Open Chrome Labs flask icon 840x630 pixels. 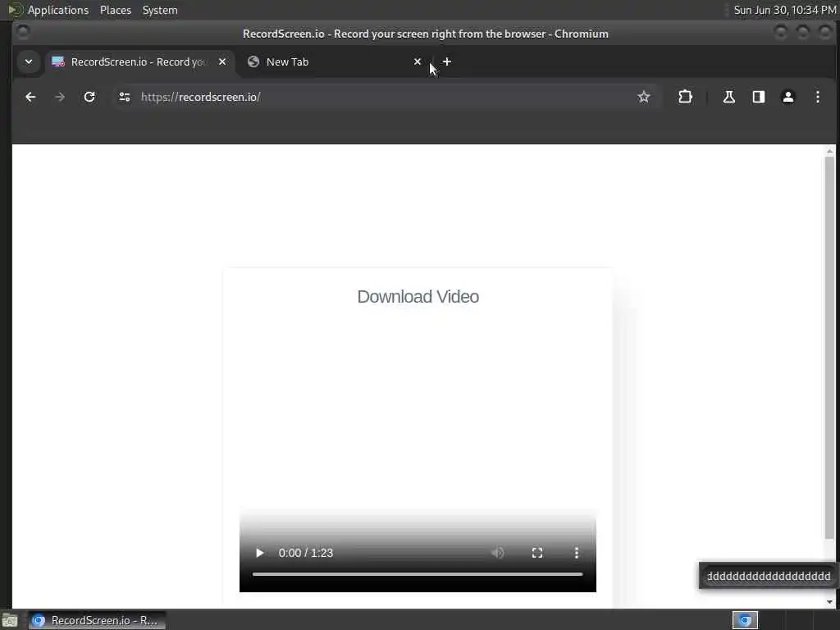click(x=728, y=97)
